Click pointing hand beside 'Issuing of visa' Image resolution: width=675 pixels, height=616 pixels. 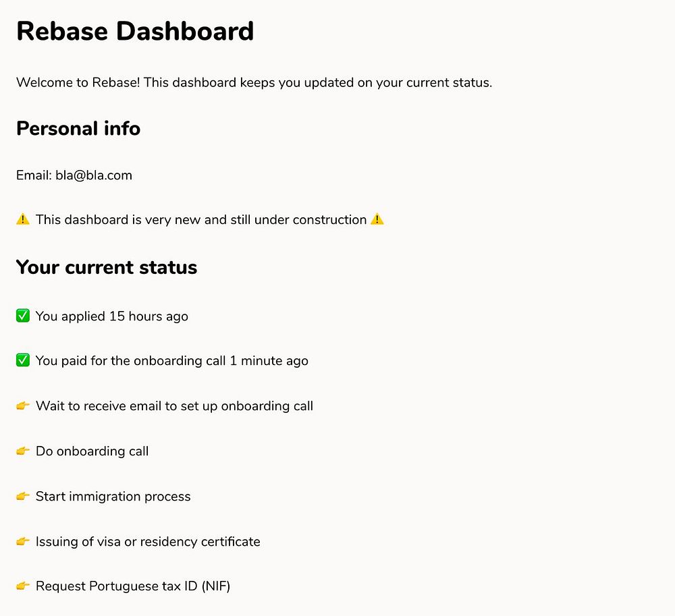(23, 541)
